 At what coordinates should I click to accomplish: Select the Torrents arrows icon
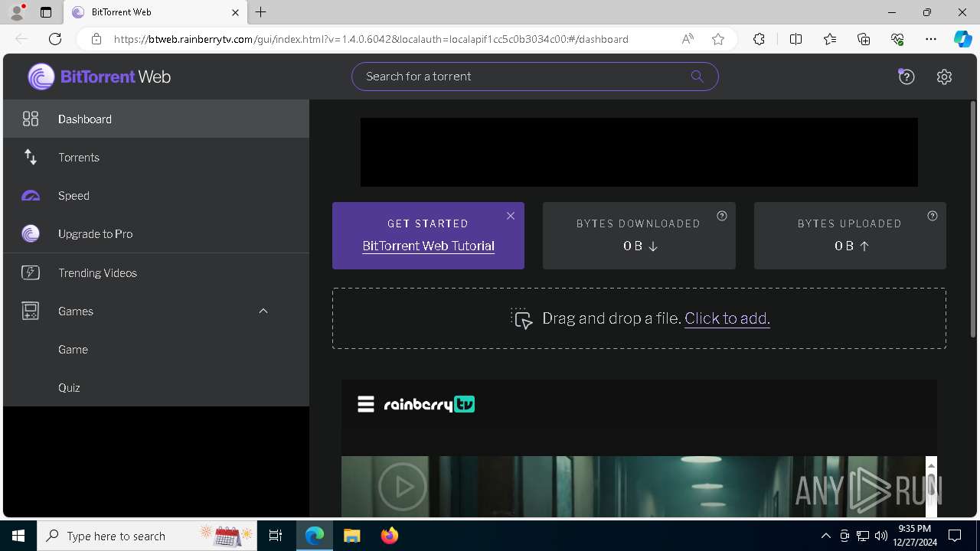pos(31,157)
